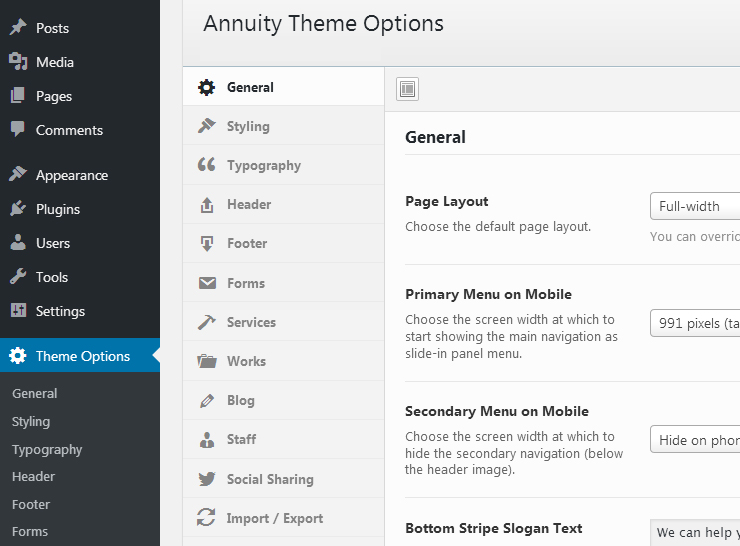Viewport: 740px width, 546px height.
Task: Click the expand-all sections icon above General heading
Action: 407,89
